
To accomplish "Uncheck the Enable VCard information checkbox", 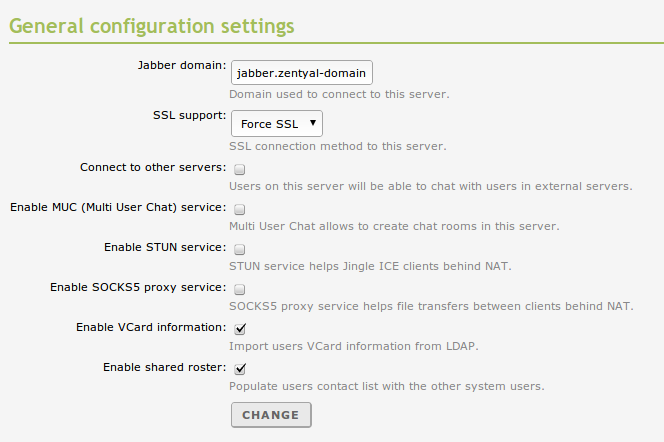I will pyautogui.click(x=240, y=328).
